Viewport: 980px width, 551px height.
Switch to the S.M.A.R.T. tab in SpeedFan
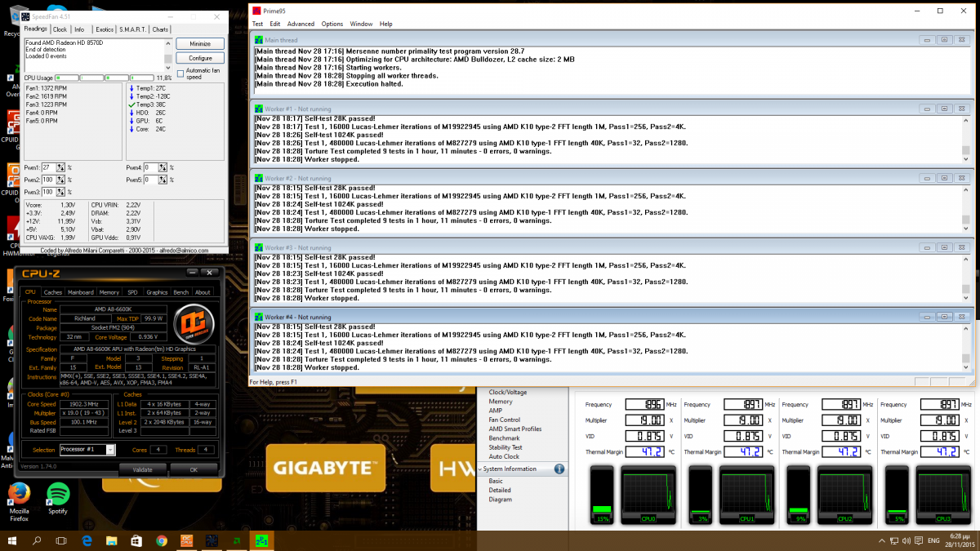(x=131, y=29)
